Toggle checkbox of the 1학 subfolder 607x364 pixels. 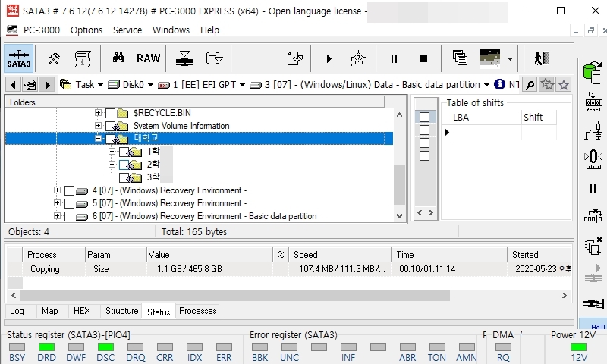point(124,152)
